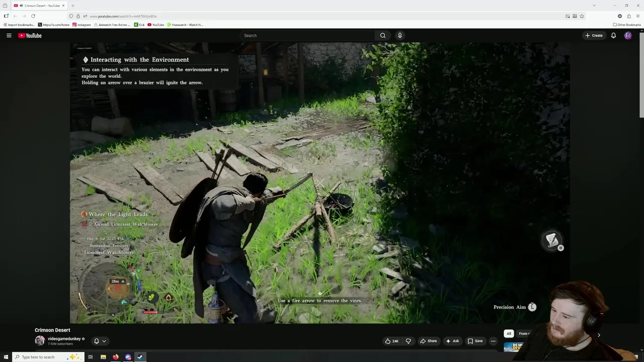This screenshot has height=362, width=644.
Task: Open the account avatar menu
Action: 628,35
